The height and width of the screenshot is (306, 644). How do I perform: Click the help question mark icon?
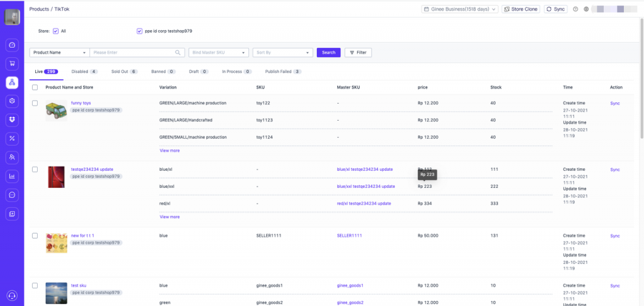point(575,9)
